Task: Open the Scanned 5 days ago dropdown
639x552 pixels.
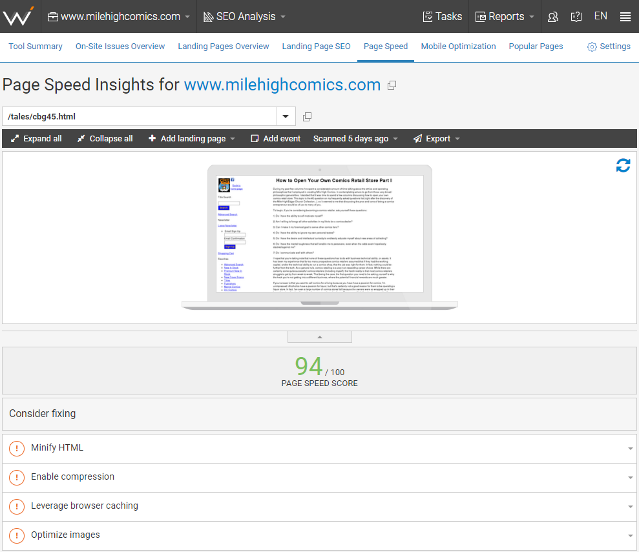Action: pos(355,139)
